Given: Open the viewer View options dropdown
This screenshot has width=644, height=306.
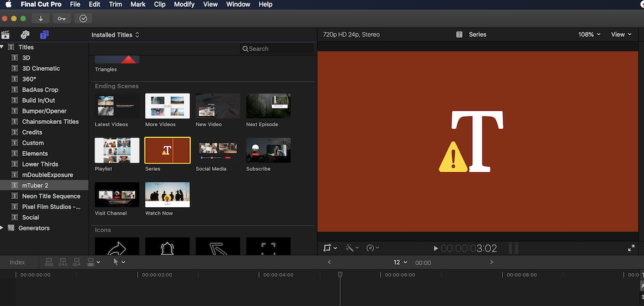Looking at the screenshot, I should 621,35.
